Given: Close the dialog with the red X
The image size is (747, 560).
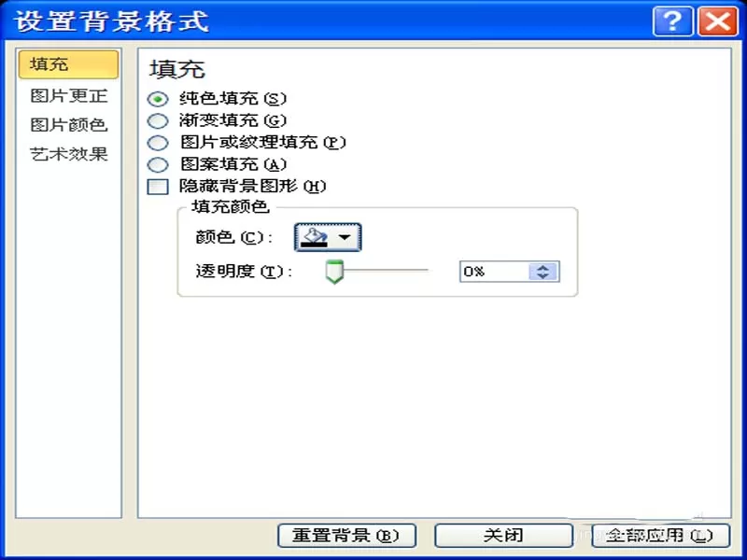Looking at the screenshot, I should click(717, 21).
